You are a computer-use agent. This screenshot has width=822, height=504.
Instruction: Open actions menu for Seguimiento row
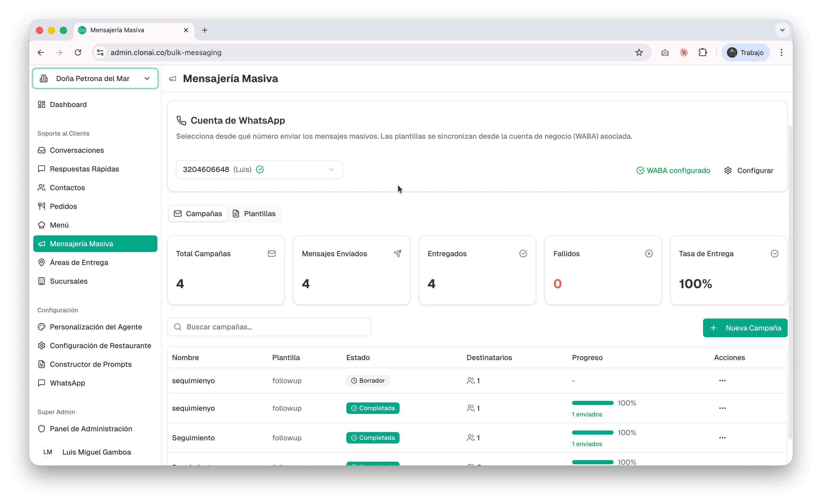(x=722, y=438)
